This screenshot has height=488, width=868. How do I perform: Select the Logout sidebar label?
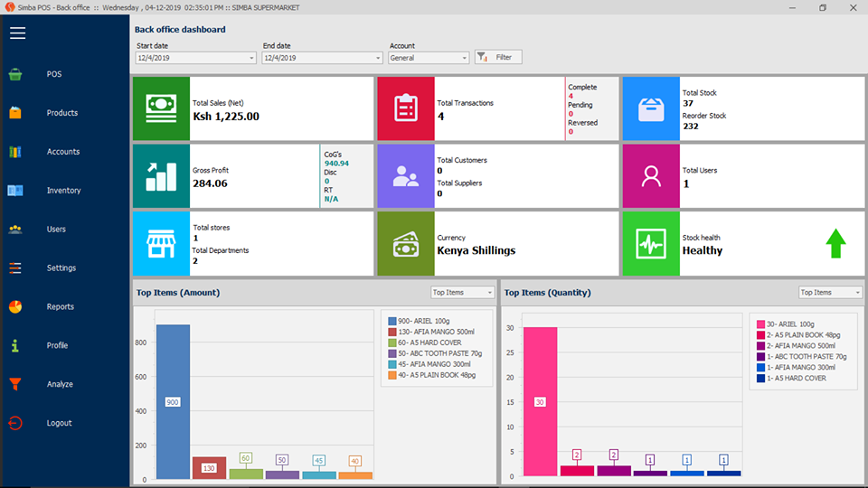60,423
